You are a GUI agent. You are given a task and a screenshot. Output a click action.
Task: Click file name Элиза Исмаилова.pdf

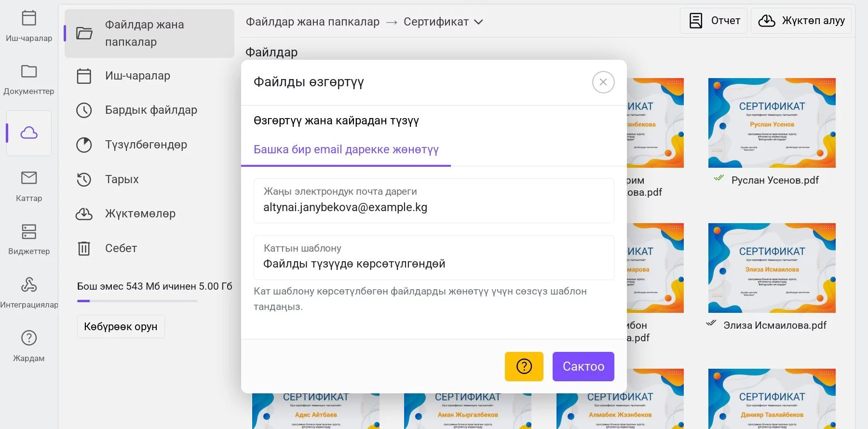click(x=775, y=325)
